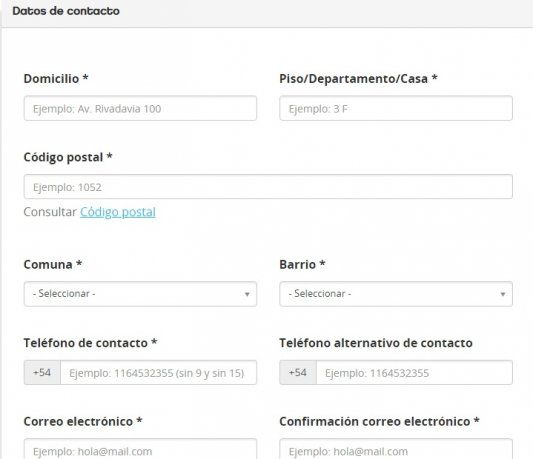This screenshot has height=459, width=533.
Task: Expand the Comuna dropdown
Action: [140, 294]
